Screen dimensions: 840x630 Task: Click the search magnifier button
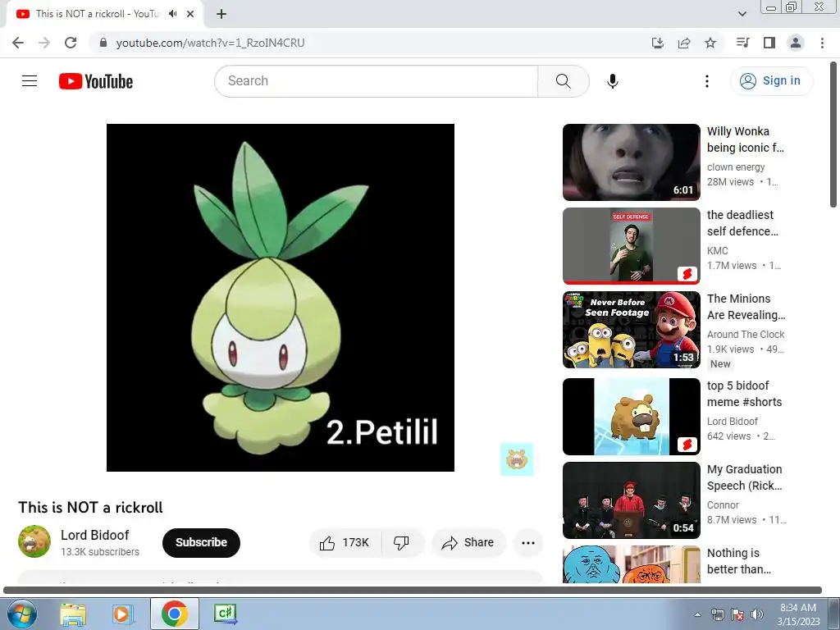coord(563,81)
